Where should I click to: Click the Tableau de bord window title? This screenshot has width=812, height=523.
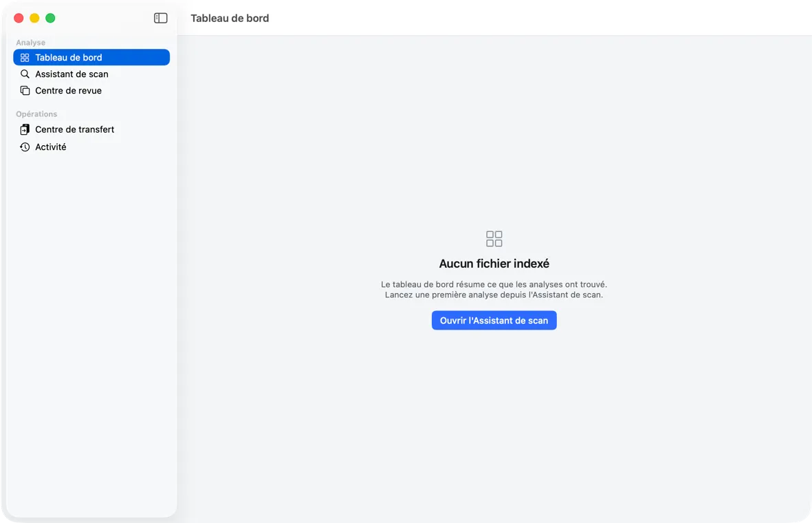coord(230,18)
